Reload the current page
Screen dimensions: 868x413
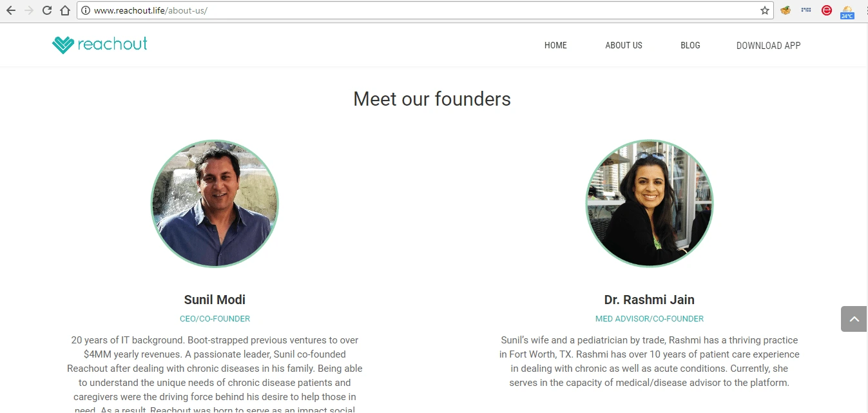(46, 10)
